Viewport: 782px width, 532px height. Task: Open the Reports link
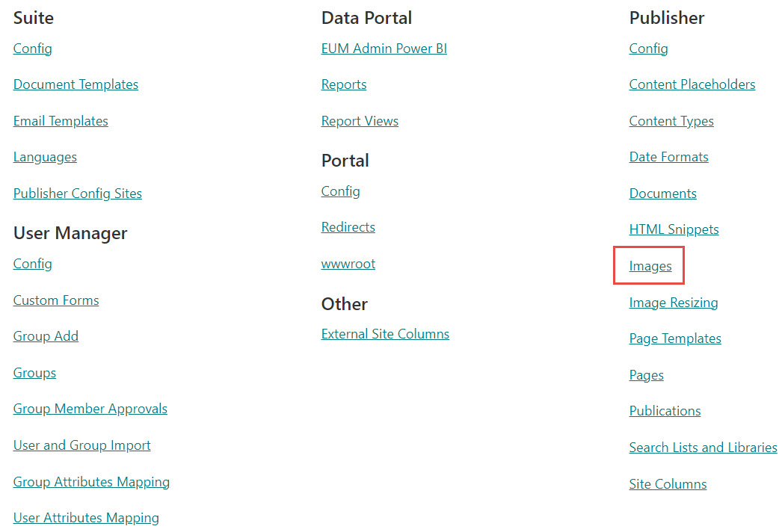(344, 84)
